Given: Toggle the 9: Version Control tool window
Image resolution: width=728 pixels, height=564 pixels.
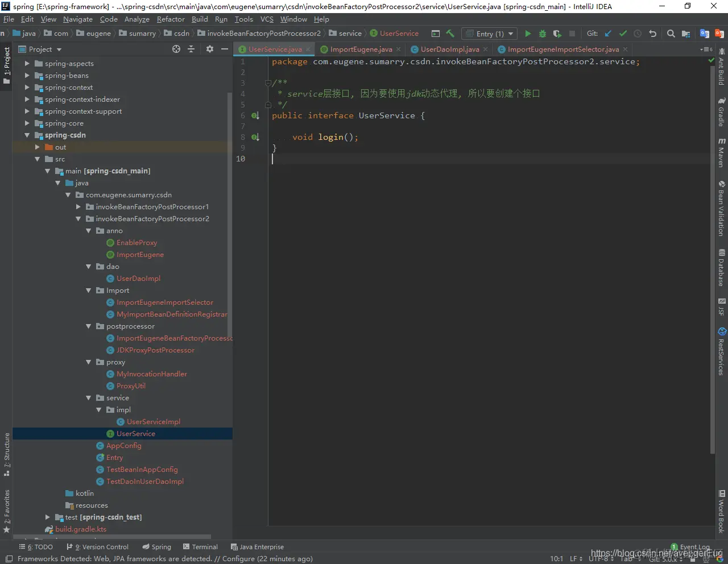Looking at the screenshot, I should pyautogui.click(x=97, y=547).
